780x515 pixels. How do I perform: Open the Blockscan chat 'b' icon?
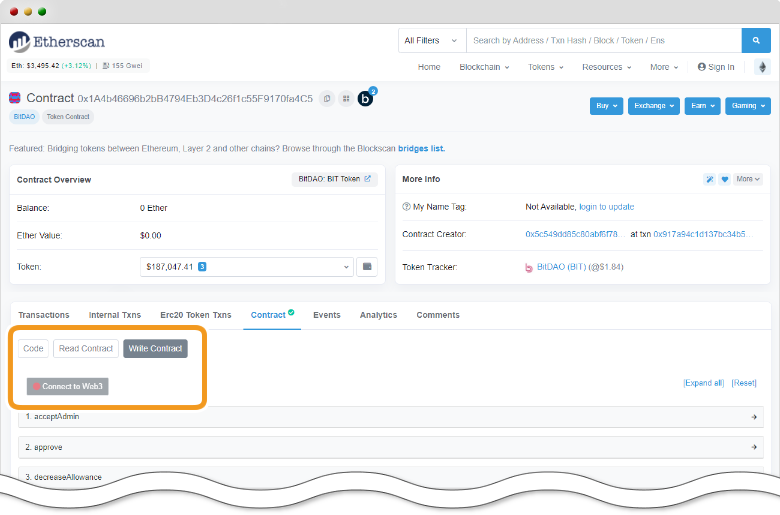[366, 99]
